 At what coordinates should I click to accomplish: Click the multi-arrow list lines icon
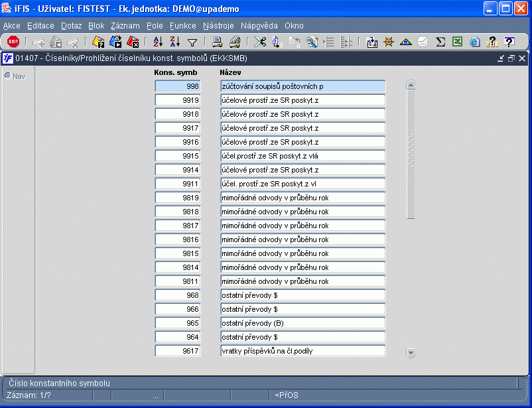coord(346,42)
